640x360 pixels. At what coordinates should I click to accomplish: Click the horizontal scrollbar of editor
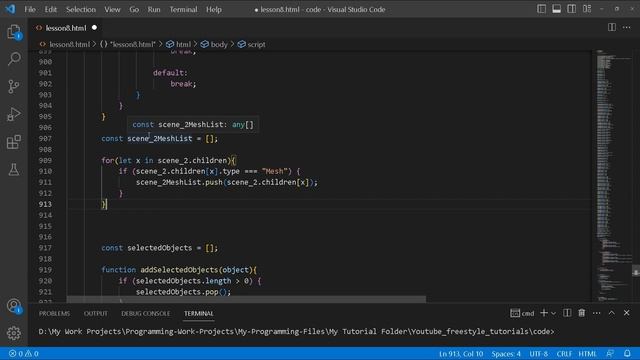click(x=246, y=299)
